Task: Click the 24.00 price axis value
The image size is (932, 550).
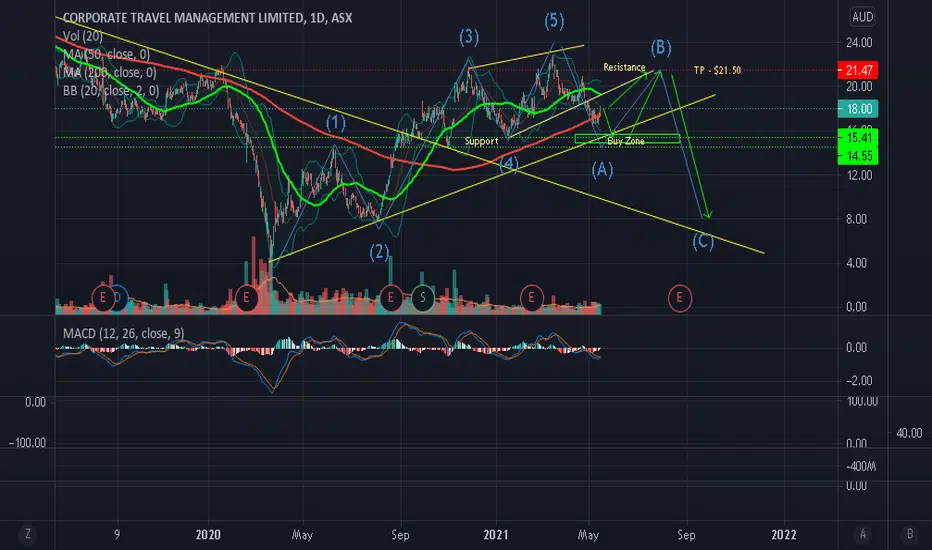Action: click(859, 42)
